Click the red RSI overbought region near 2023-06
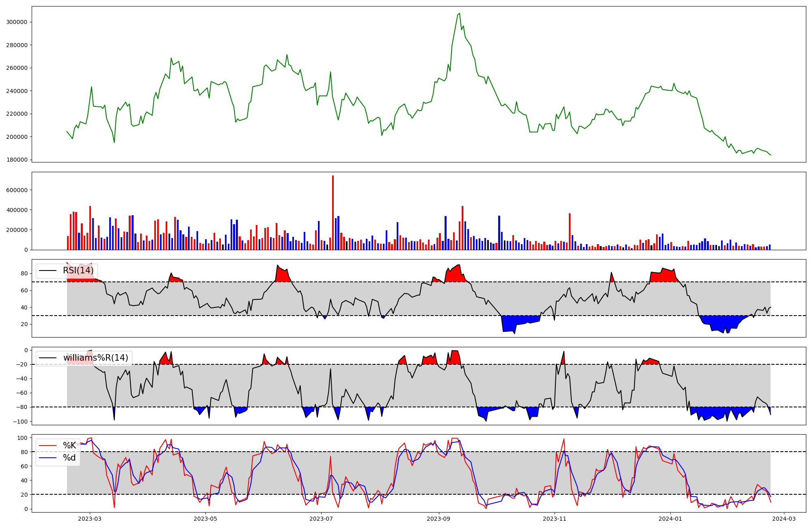812x528 pixels. pos(283,275)
